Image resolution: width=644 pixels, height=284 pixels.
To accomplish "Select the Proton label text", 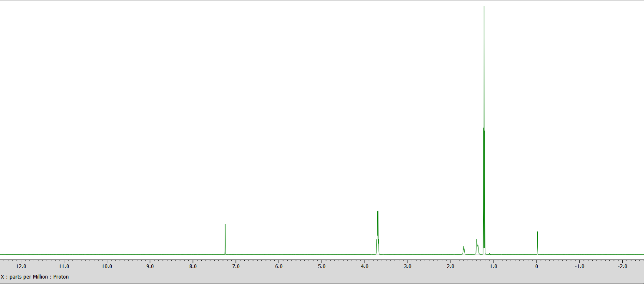I will (62, 276).
